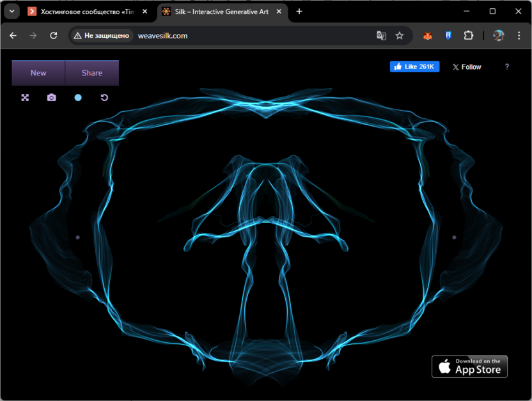The height and width of the screenshot is (401, 532).
Task: Close the Silk tab
Action: pos(279,12)
